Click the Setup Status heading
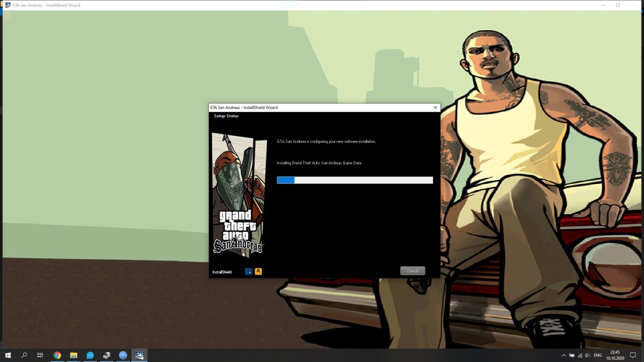Screen dimensions: 644x362 point(226,116)
